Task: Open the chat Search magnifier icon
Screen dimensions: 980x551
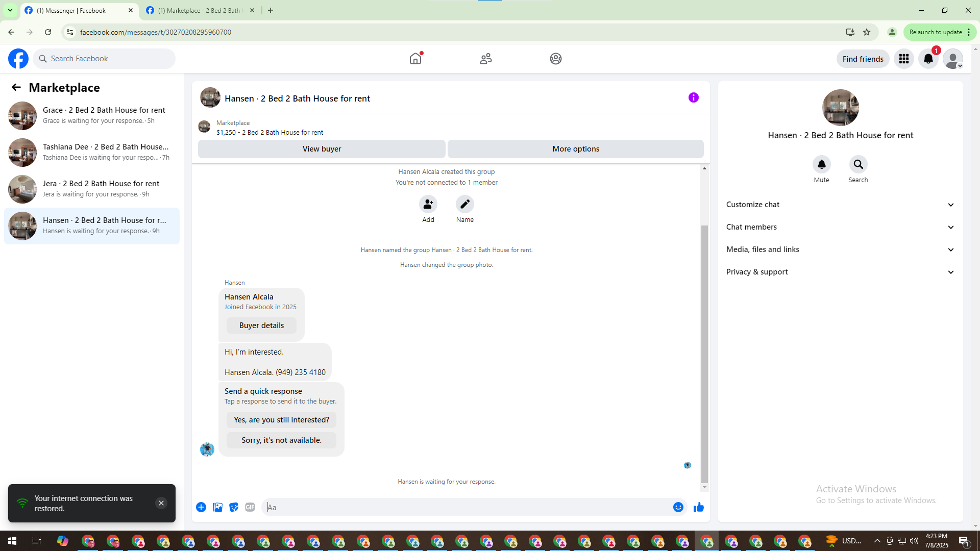Action: pos(858,164)
